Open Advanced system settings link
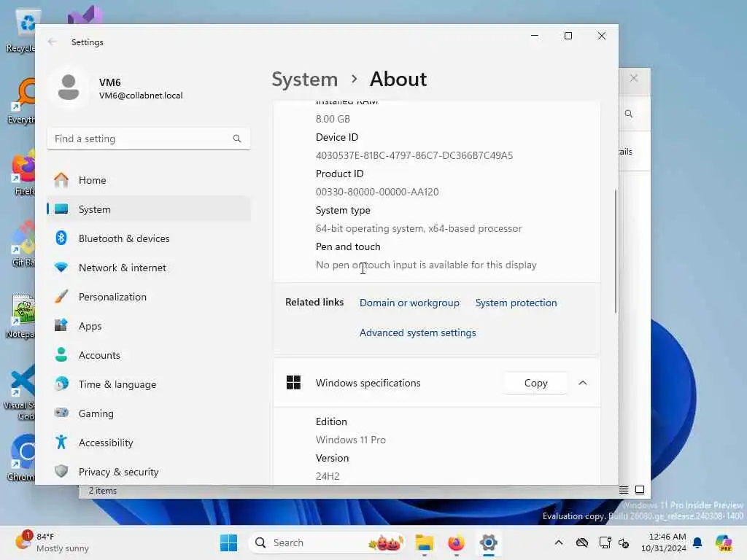Screen dimensions: 747x560 coord(417,332)
